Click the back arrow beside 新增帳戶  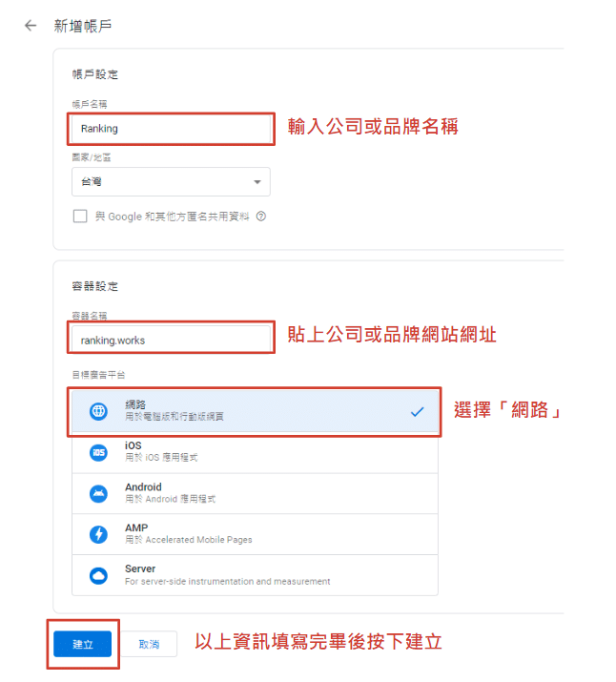(31, 26)
